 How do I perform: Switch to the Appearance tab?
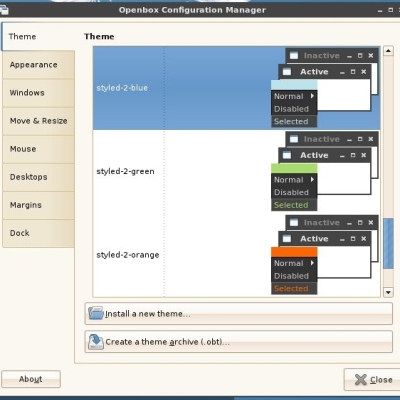point(38,65)
